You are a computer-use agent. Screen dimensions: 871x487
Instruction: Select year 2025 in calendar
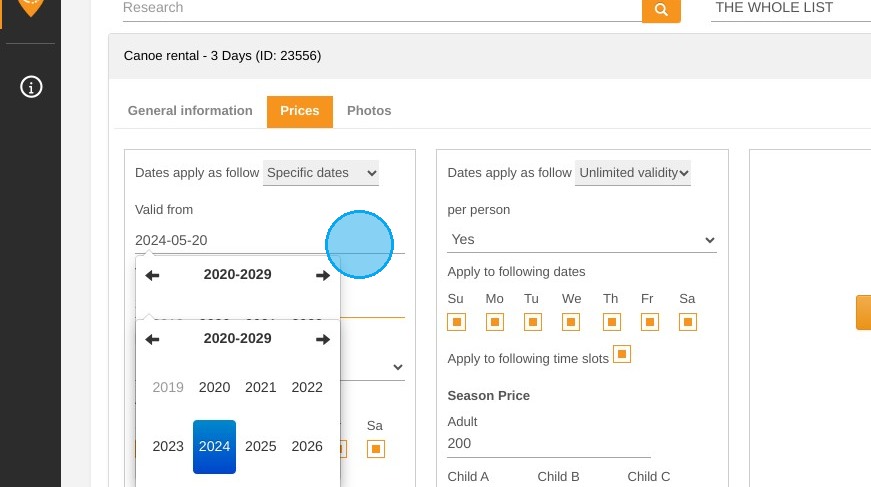261,446
